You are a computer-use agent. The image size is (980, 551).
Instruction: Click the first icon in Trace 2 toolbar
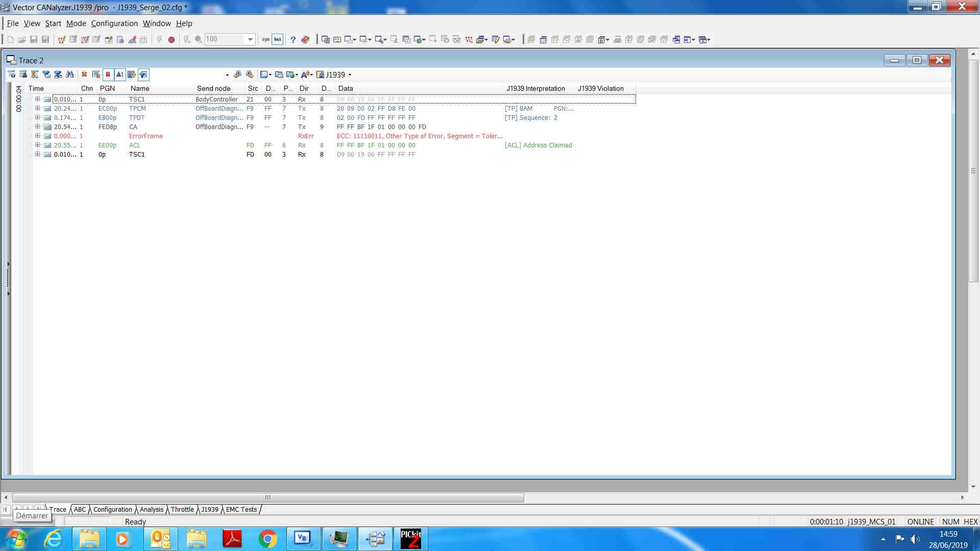11,74
